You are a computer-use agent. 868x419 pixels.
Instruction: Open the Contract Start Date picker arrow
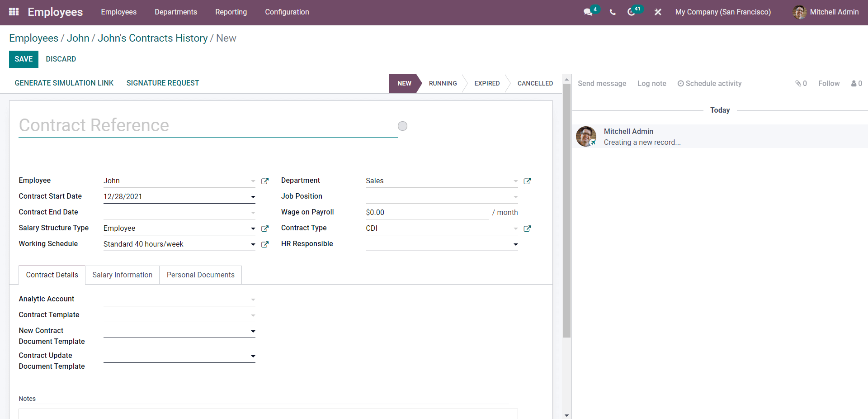click(x=253, y=197)
